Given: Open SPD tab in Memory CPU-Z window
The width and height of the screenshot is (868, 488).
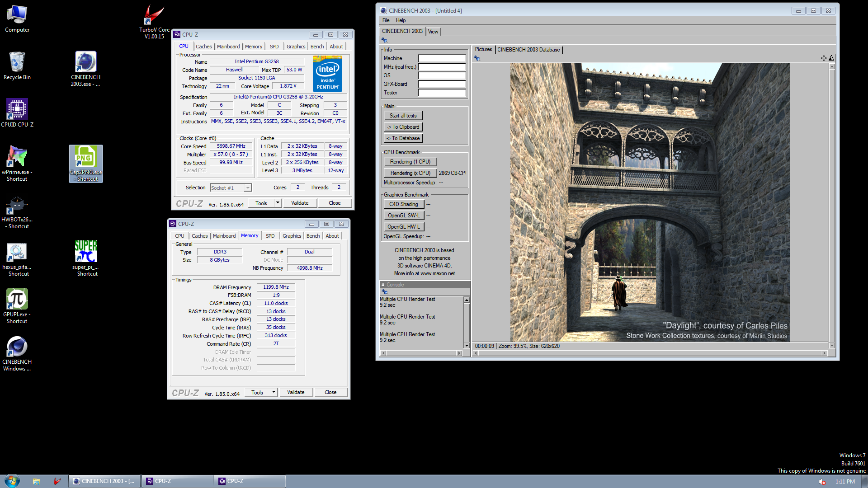Looking at the screenshot, I should (x=270, y=236).
